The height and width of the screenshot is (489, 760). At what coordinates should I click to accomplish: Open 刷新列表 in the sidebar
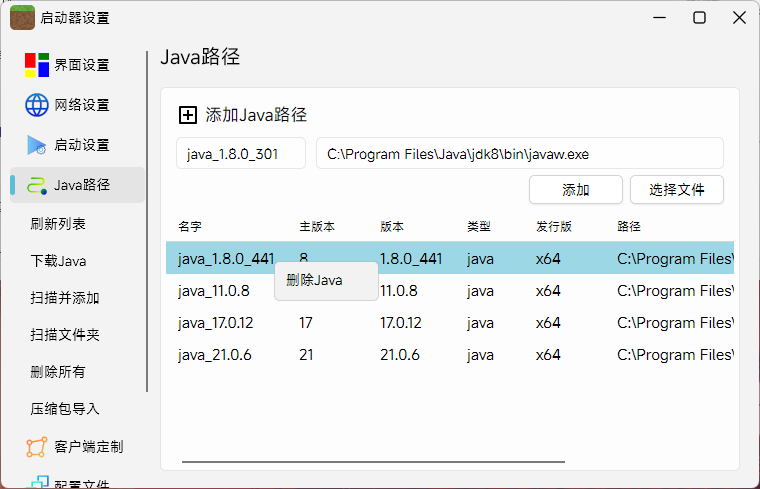[58, 224]
